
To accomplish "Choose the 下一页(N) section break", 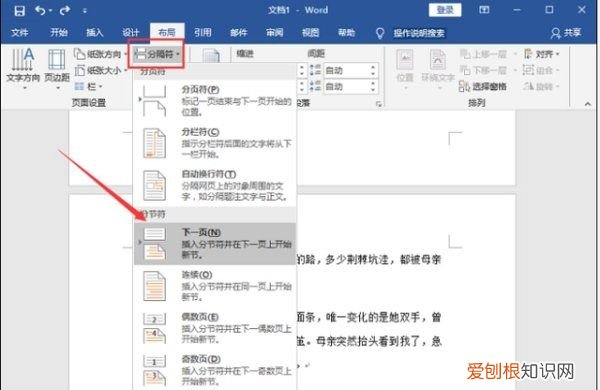I will click(215, 243).
